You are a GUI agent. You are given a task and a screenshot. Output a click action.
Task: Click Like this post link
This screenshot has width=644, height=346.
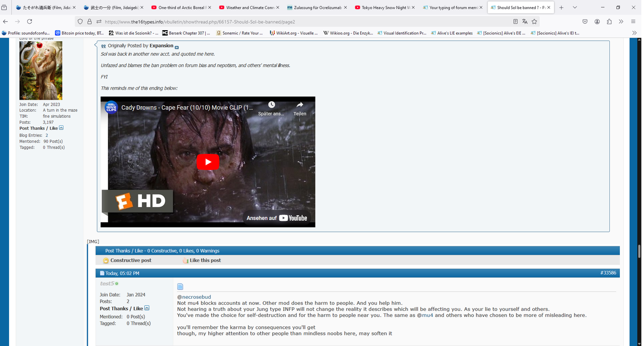click(x=202, y=261)
